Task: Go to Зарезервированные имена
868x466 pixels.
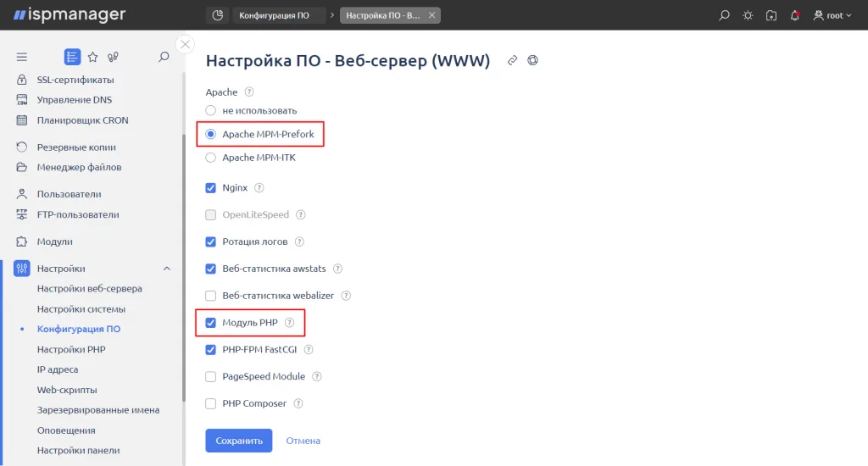Action: [x=98, y=410]
